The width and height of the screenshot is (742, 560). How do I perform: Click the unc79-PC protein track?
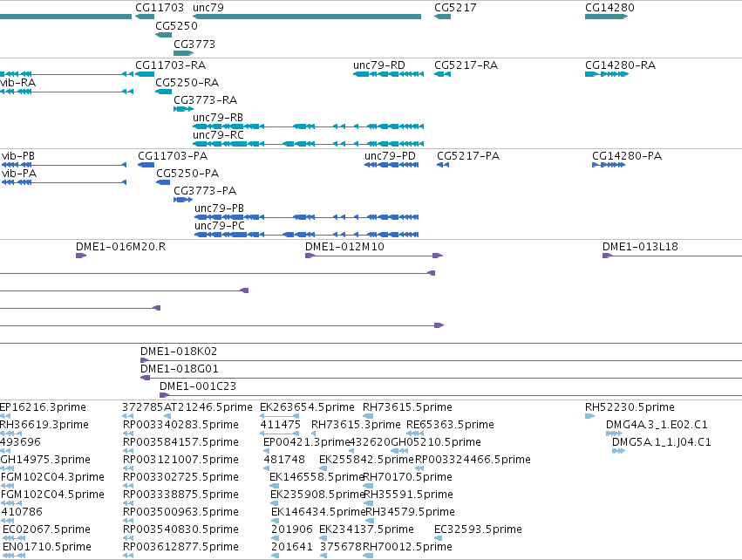point(307,235)
